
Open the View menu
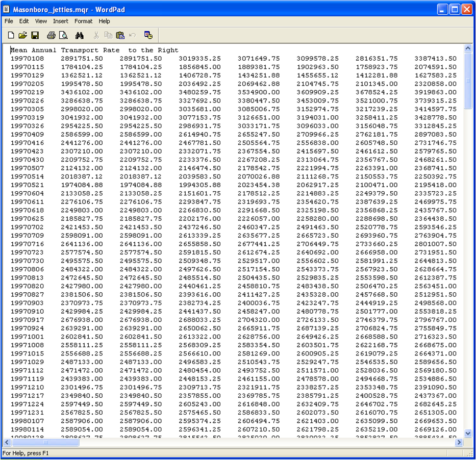[41, 21]
